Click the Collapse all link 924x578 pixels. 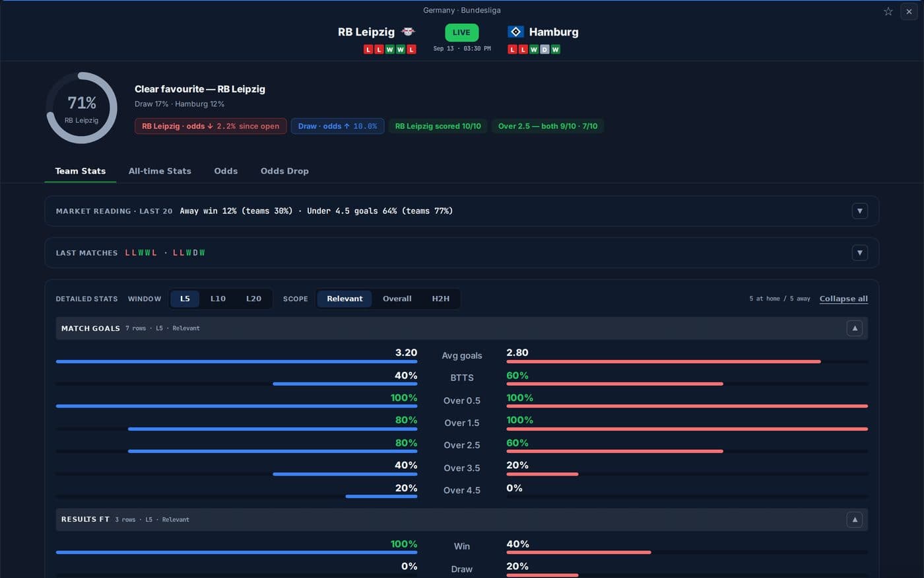coord(843,299)
